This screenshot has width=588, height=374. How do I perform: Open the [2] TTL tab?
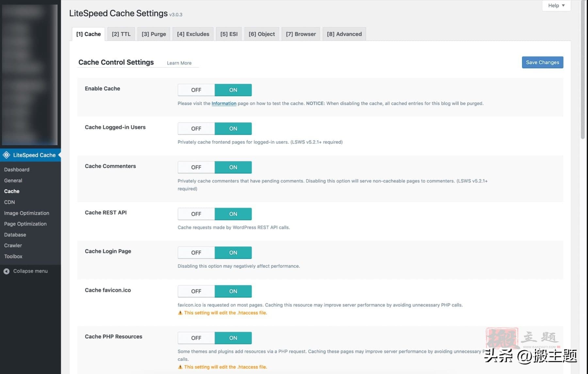(x=121, y=34)
